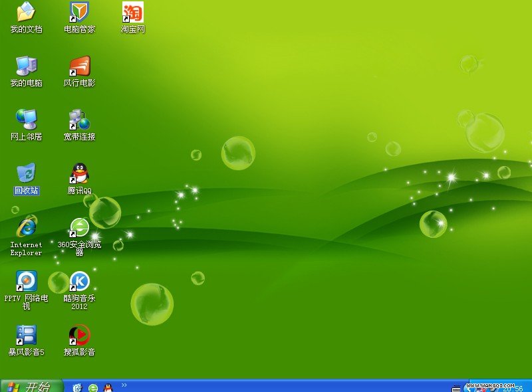The width and height of the screenshot is (532, 392).
Task: Open the 网上邻居 network icon
Action: point(26,120)
